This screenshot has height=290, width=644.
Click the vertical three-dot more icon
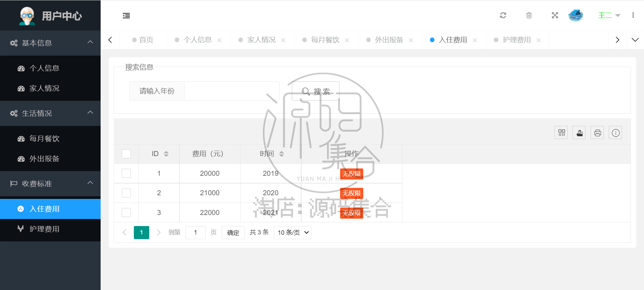633,15
